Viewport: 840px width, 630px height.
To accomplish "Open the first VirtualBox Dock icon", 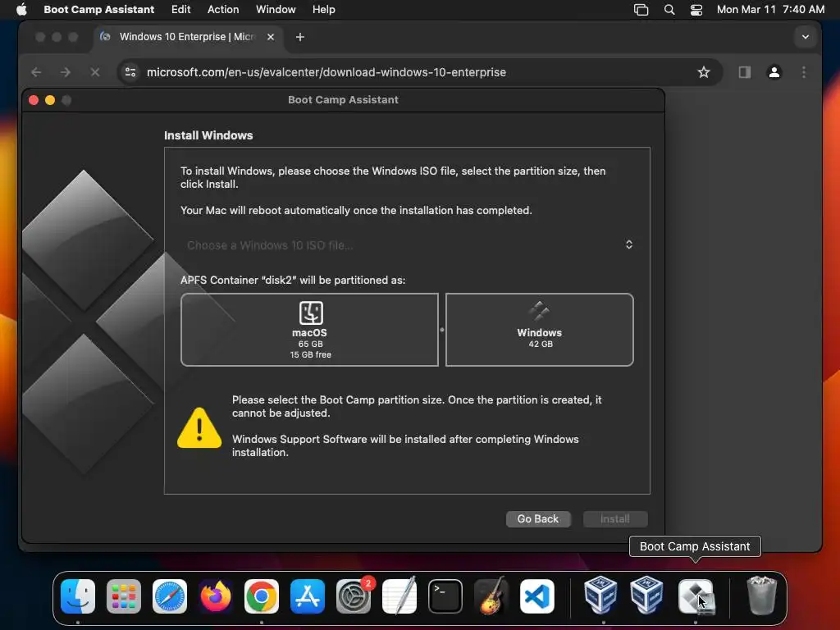I will point(600,595).
